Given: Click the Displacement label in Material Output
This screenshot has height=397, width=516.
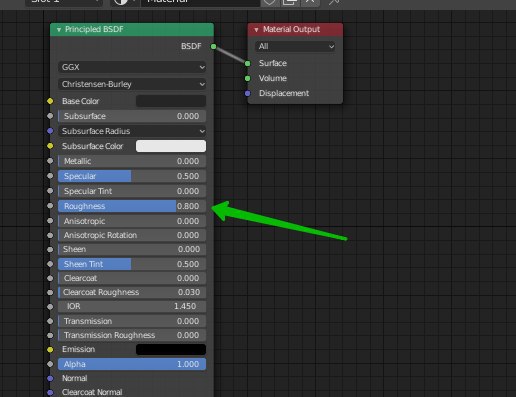Looking at the screenshot, I should pos(284,93).
